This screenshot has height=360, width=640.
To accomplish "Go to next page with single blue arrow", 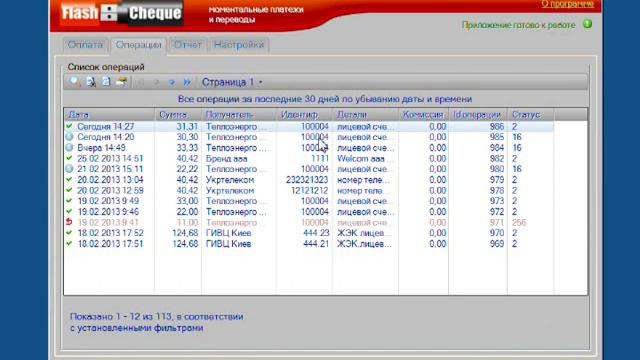I will [x=171, y=82].
